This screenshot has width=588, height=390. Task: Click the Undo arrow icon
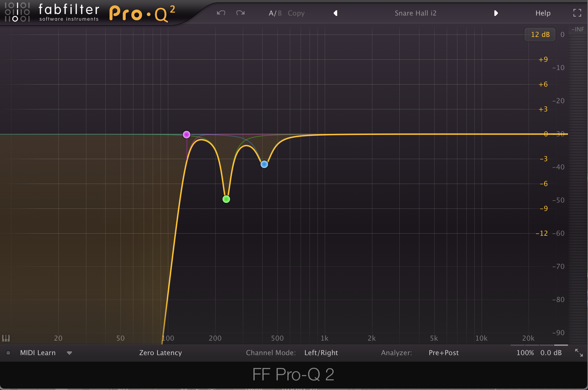[x=221, y=13]
